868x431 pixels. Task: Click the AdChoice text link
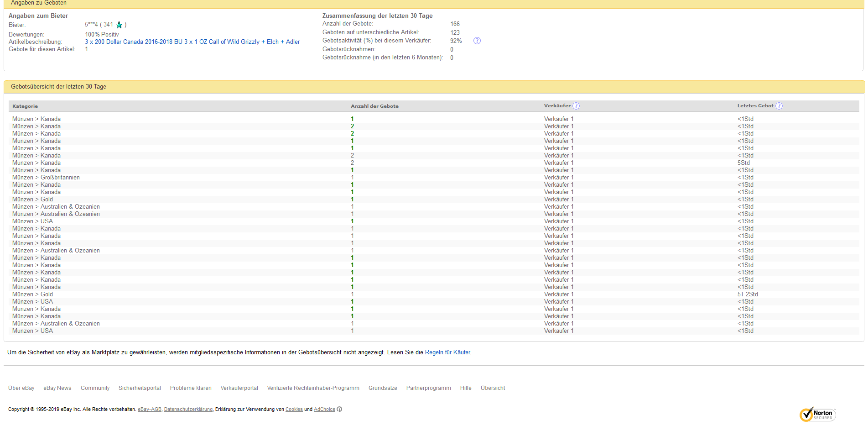(324, 410)
